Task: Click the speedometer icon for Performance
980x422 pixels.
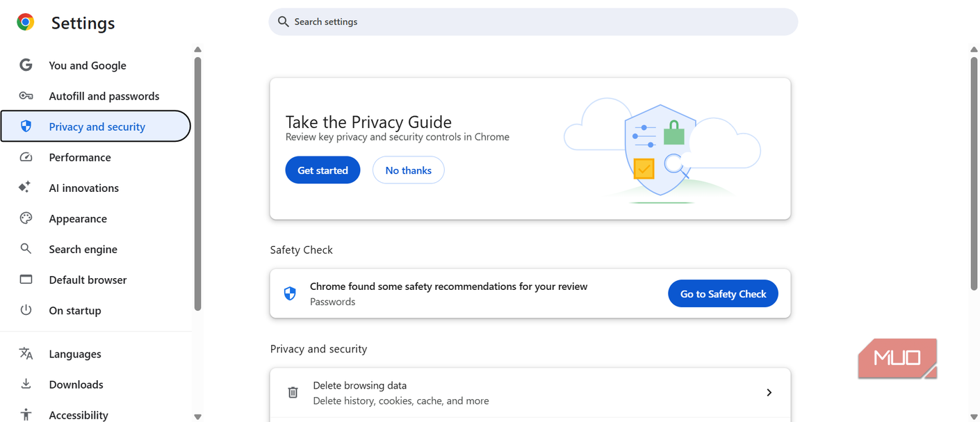Action: click(x=26, y=156)
